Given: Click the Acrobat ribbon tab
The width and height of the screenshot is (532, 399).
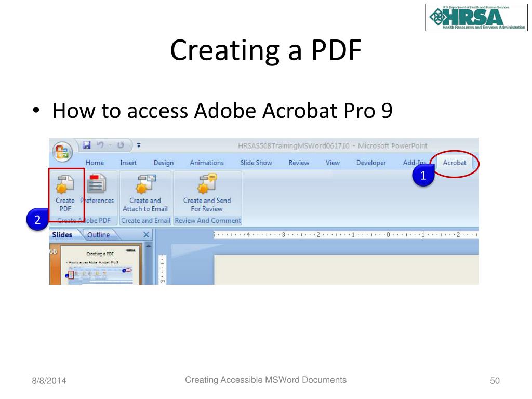Looking at the screenshot, I should click(454, 163).
